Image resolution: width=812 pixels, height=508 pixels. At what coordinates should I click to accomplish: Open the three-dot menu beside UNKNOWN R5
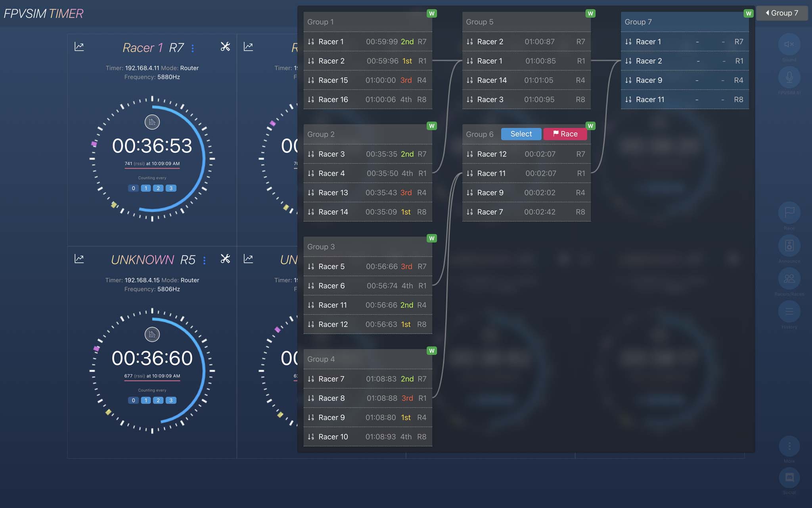[204, 260]
